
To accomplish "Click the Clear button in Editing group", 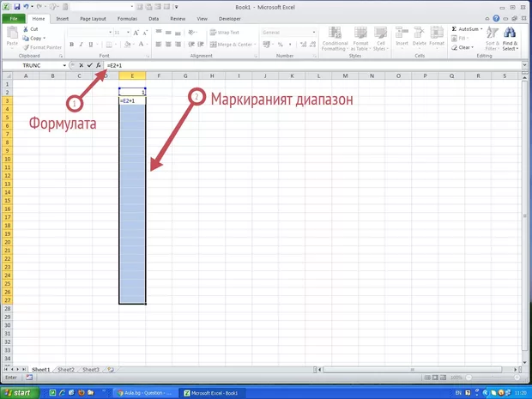I will 462,47.
